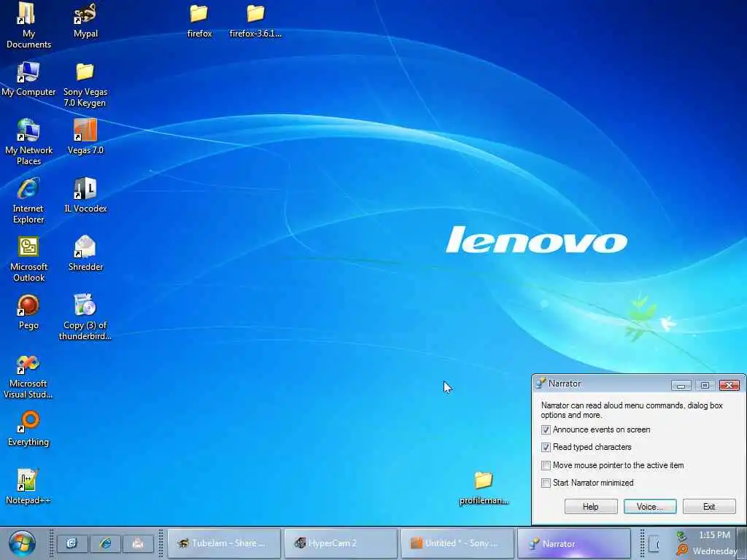Click the green tray icon by clock
Screen dimensions: 747x560
682,536
